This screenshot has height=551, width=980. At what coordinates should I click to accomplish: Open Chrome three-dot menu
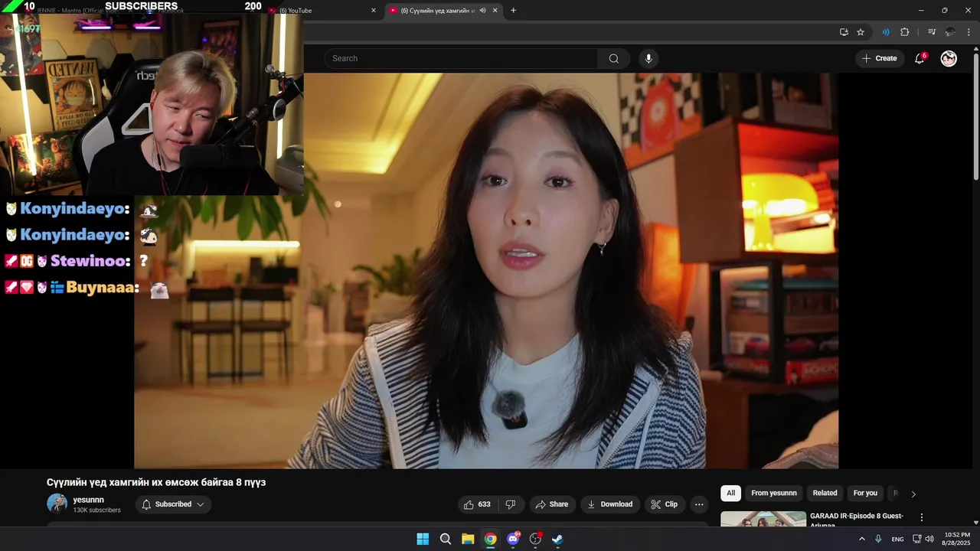[x=969, y=32]
